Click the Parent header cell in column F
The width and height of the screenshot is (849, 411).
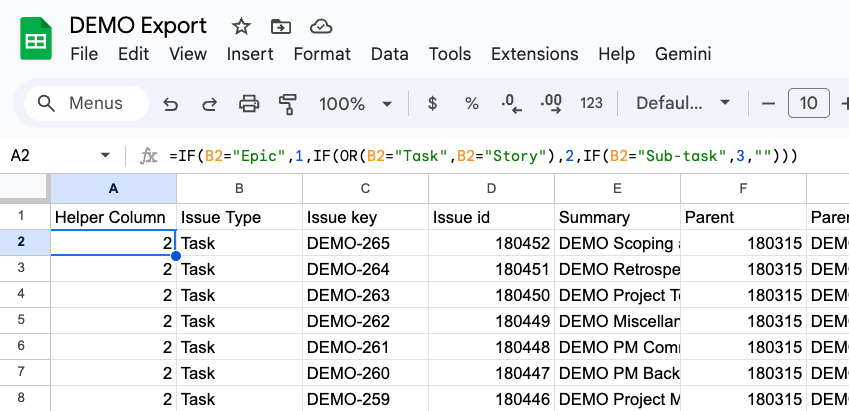tap(743, 217)
